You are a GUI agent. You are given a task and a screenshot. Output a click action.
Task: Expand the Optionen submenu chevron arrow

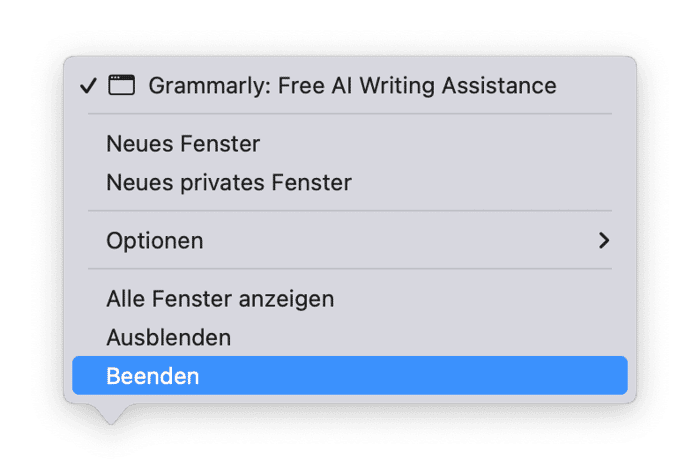point(603,240)
